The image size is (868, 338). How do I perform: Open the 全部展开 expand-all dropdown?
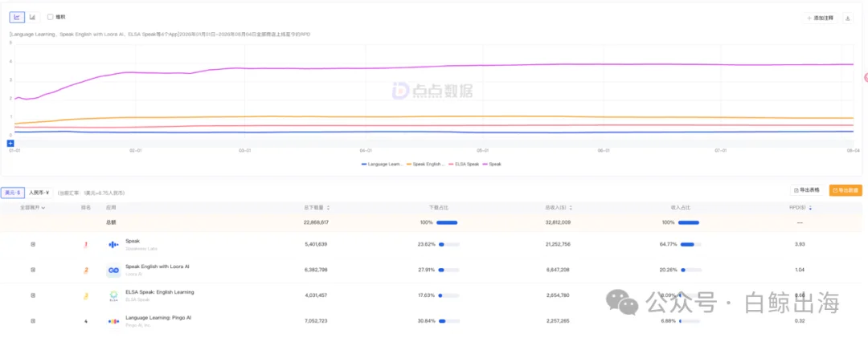[x=33, y=207]
